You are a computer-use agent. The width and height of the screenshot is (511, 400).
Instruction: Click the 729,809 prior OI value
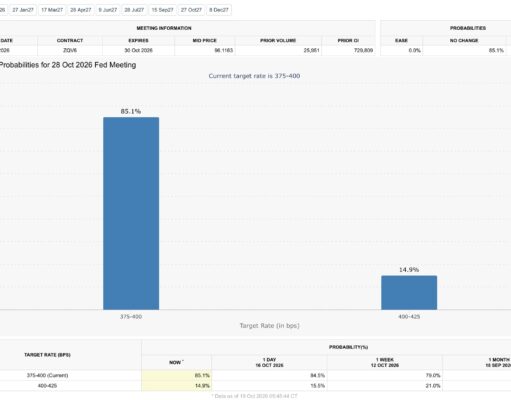point(363,50)
